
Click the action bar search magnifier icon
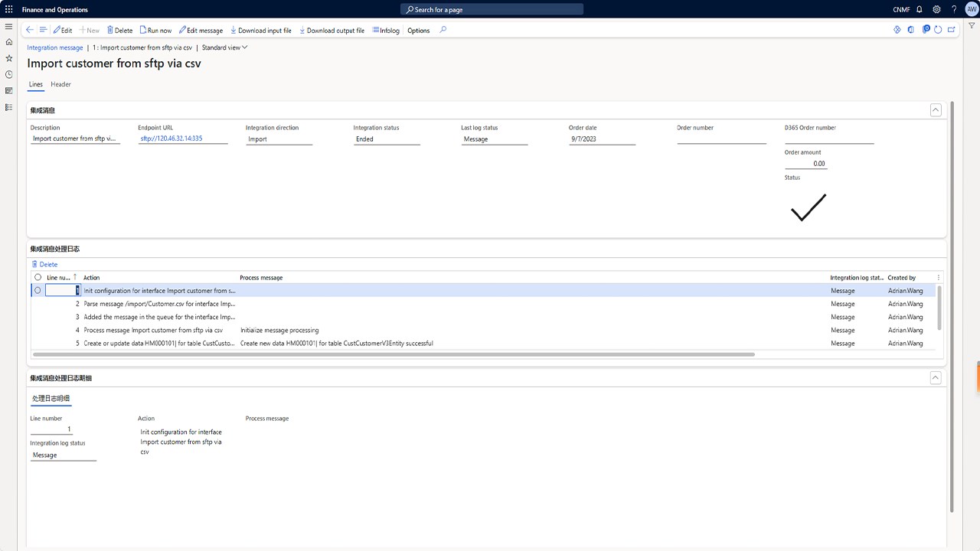(443, 30)
